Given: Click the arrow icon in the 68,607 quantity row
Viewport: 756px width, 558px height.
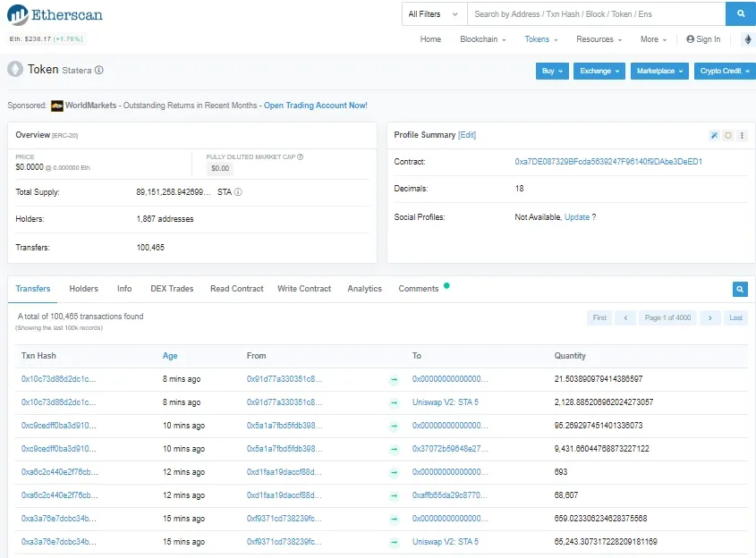Looking at the screenshot, I should pos(394,495).
